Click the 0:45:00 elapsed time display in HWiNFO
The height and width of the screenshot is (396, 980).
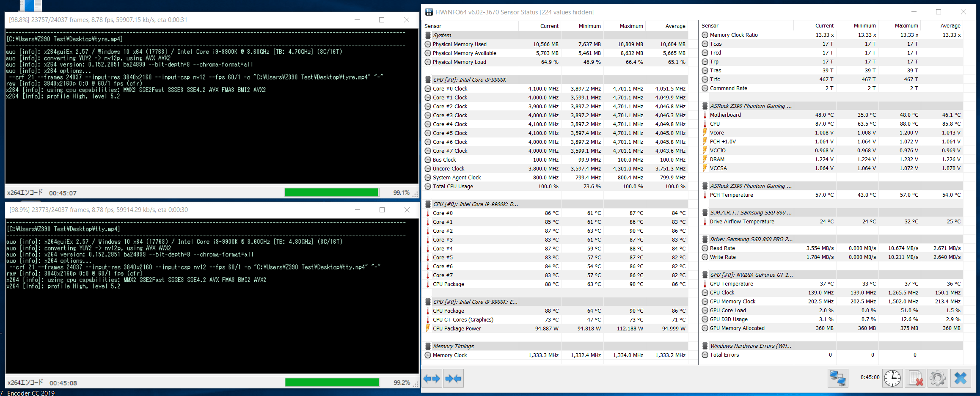[870, 377]
